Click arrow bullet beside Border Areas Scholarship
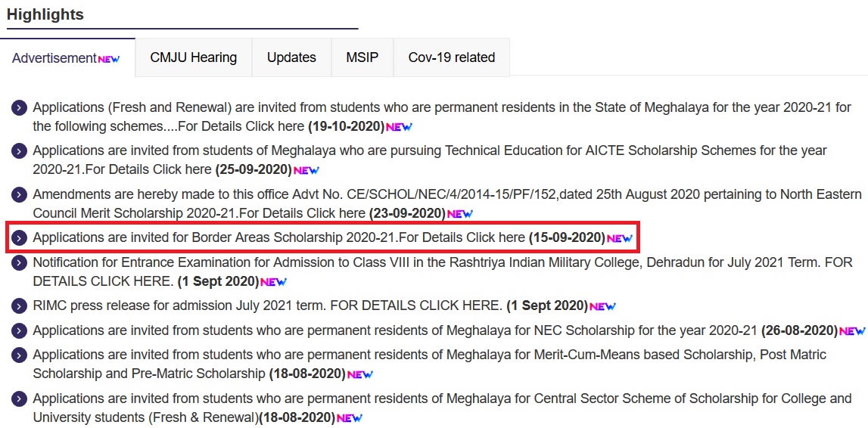Viewport: 868px width, 428px height. [x=20, y=238]
